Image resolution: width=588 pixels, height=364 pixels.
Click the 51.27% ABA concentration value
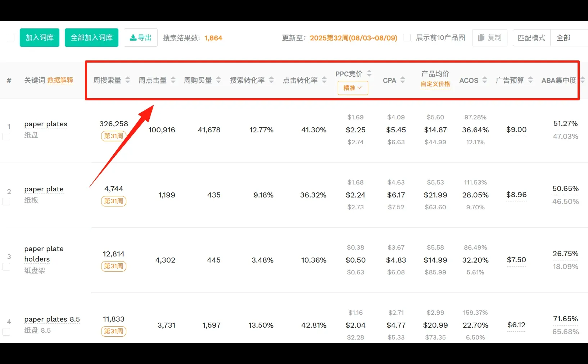click(x=566, y=123)
